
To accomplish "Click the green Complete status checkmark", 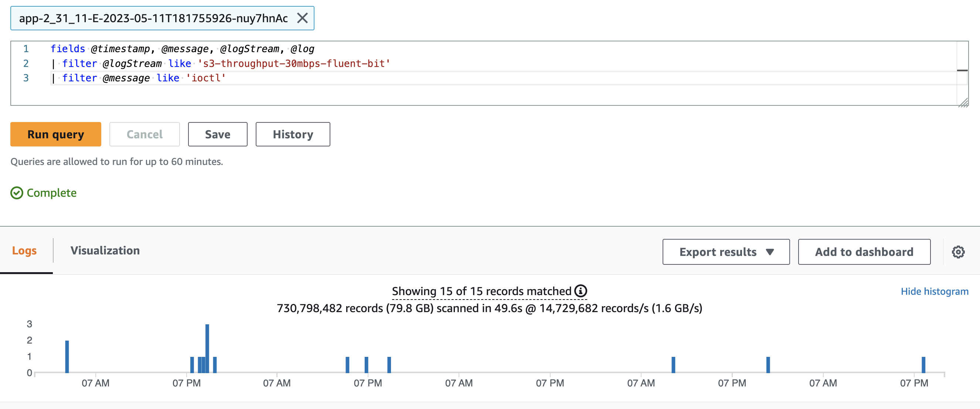I will click(17, 193).
